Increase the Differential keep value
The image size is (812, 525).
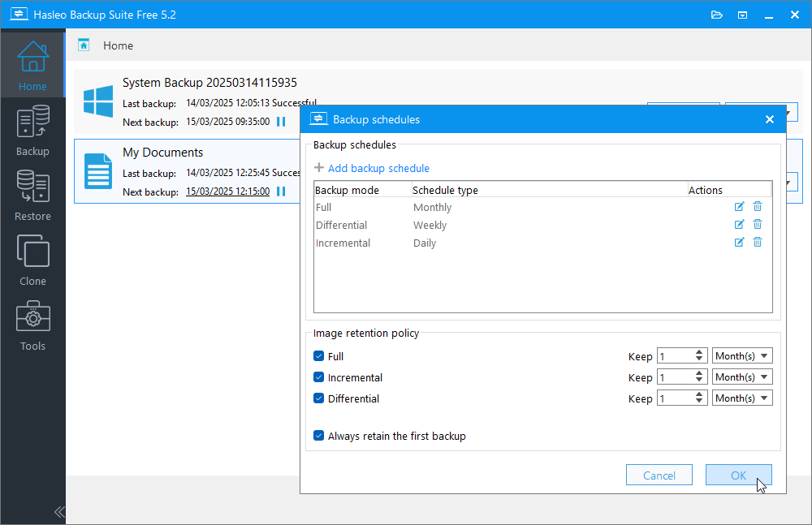699,394
